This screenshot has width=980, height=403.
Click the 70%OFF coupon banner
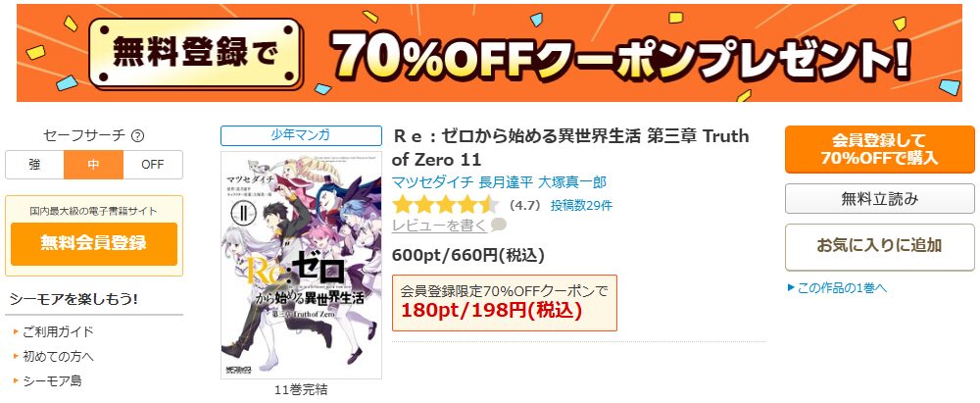[489, 53]
